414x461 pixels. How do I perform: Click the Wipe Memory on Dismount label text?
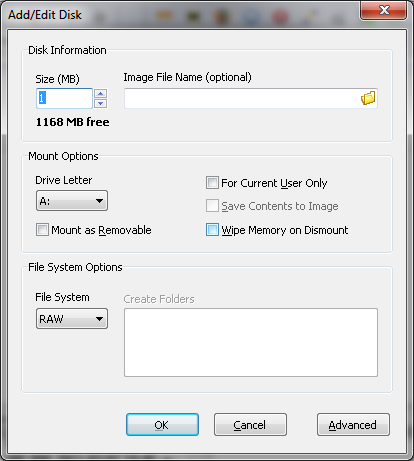pos(285,230)
